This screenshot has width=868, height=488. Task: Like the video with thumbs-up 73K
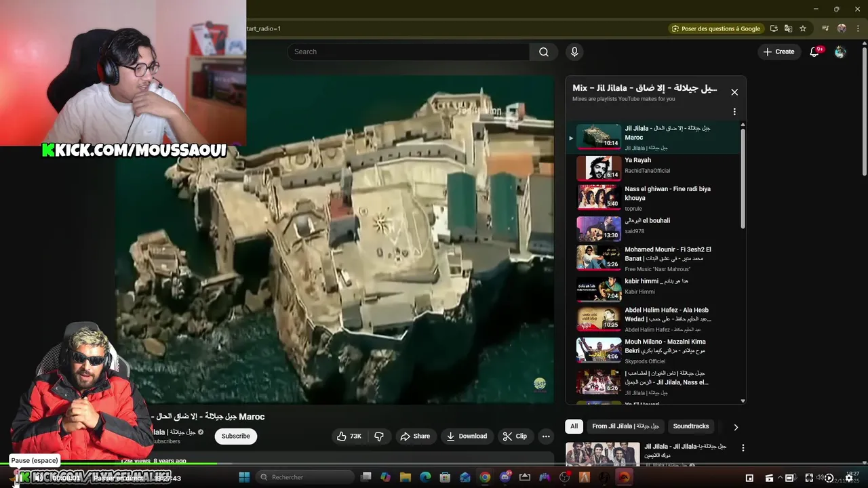349,436
